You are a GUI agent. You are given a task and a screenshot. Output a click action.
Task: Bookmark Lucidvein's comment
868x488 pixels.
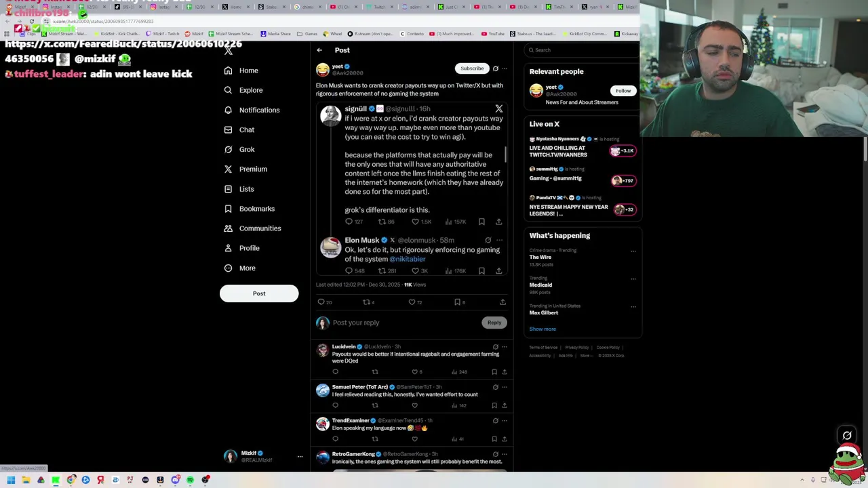click(494, 372)
